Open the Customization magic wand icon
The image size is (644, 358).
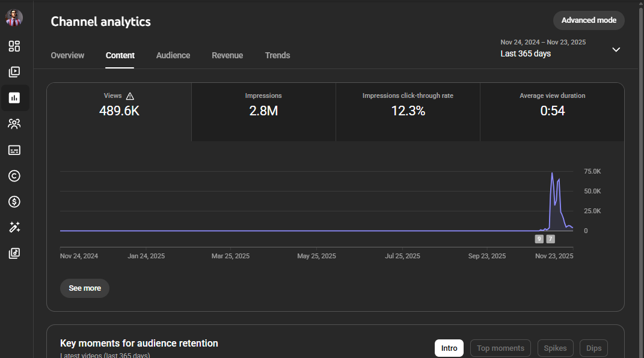[14, 228]
